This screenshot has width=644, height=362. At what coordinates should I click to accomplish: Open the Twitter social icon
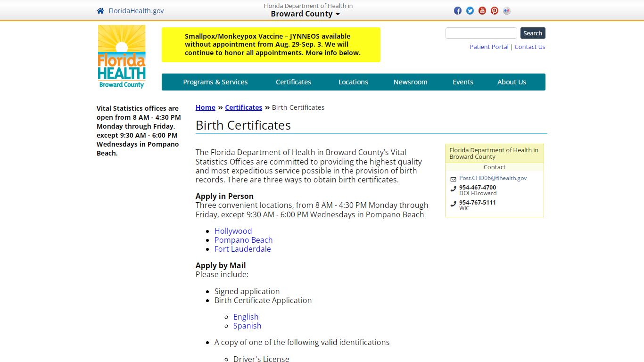pos(470,11)
